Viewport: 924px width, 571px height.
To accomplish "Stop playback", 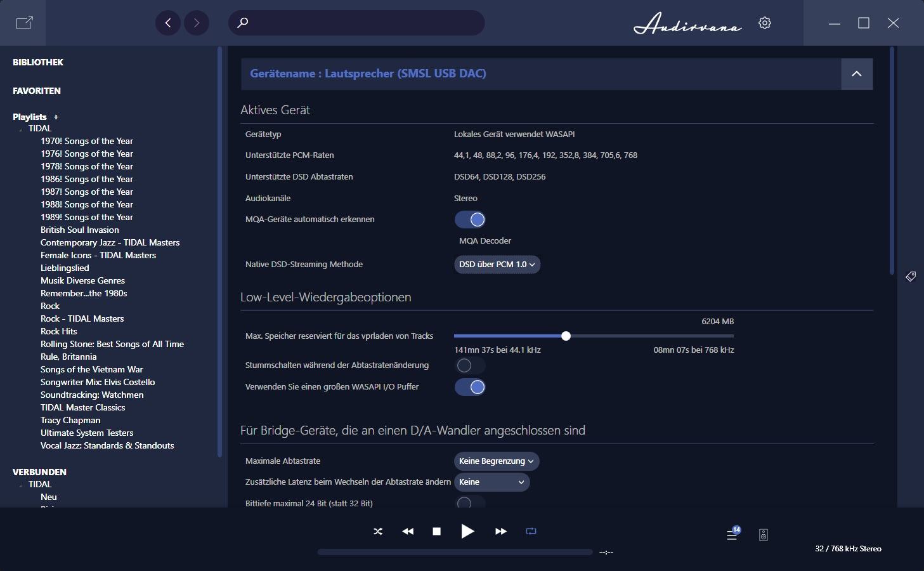I will tap(436, 532).
